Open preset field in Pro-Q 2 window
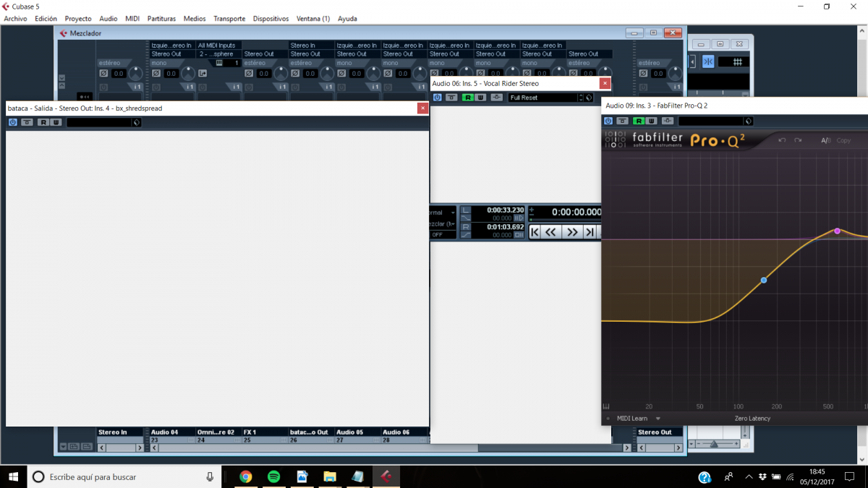868x488 pixels. coord(711,121)
